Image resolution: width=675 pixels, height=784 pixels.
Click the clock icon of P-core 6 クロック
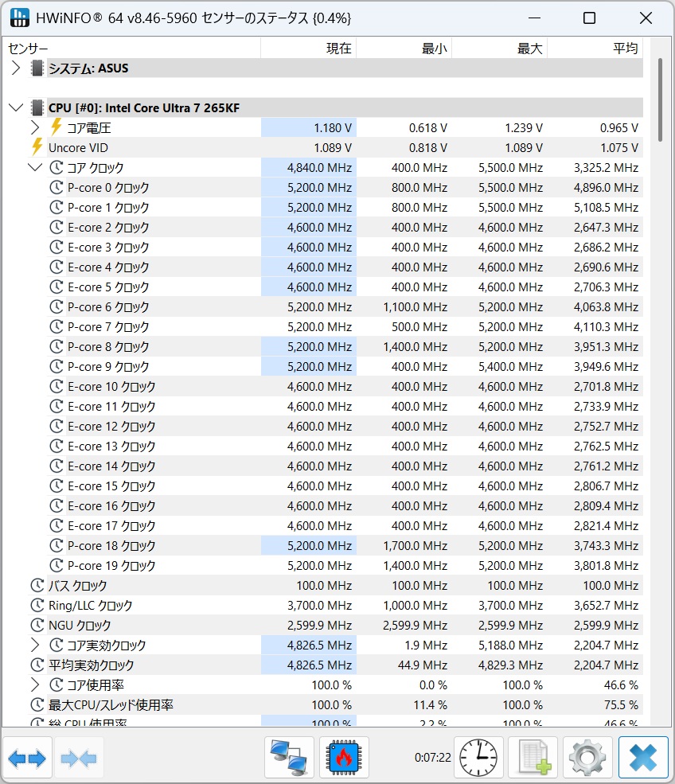pyautogui.click(x=56, y=306)
